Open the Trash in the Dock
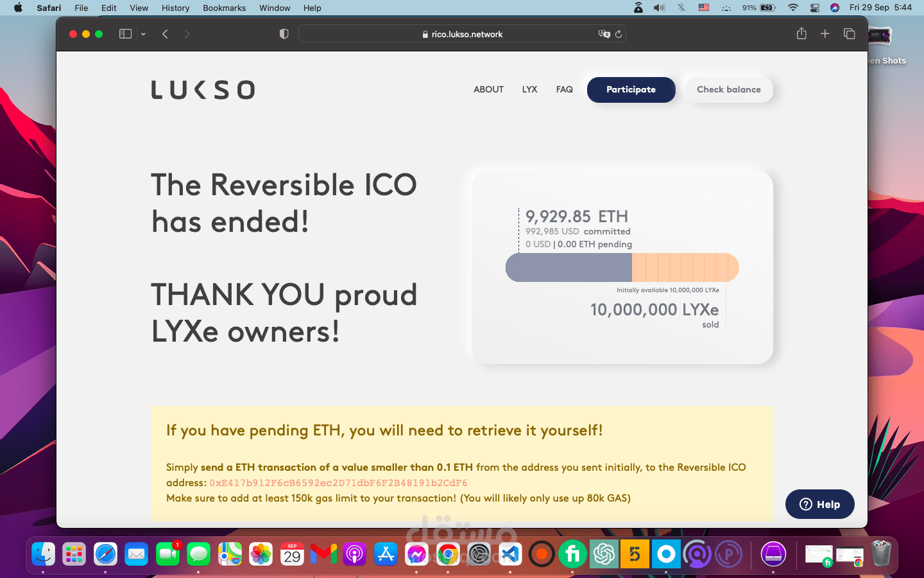Image resolution: width=924 pixels, height=578 pixels. click(882, 554)
